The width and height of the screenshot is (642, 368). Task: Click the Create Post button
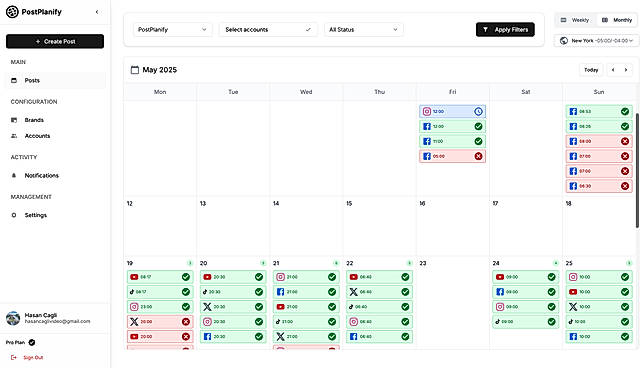pos(55,41)
